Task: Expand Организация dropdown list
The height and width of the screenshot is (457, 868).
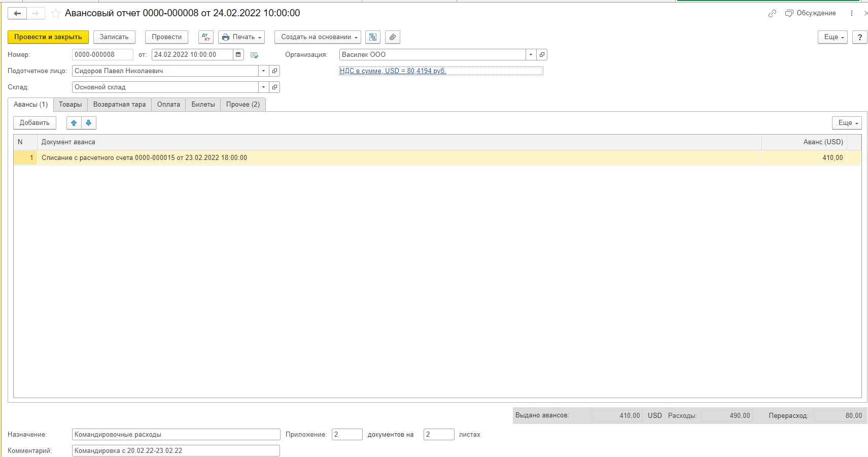Action: click(x=531, y=55)
